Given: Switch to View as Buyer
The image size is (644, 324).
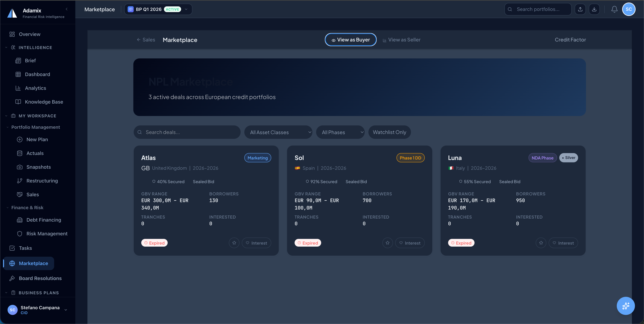Looking at the screenshot, I should click(x=350, y=40).
